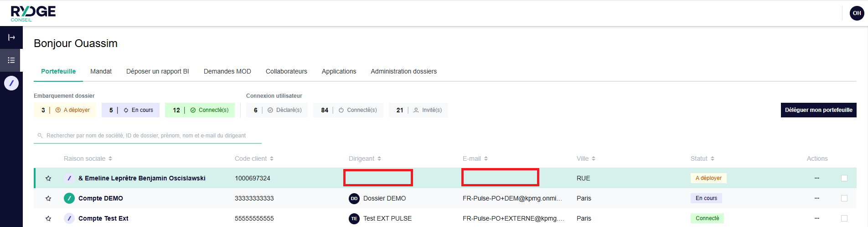
Task: Check the Compte DEMO row checkbox
Action: (844, 198)
